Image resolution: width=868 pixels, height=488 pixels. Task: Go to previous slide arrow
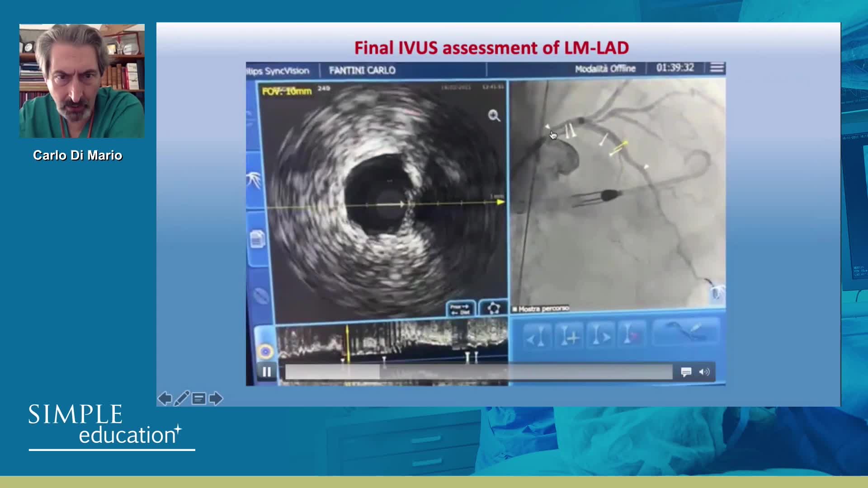[165, 399]
